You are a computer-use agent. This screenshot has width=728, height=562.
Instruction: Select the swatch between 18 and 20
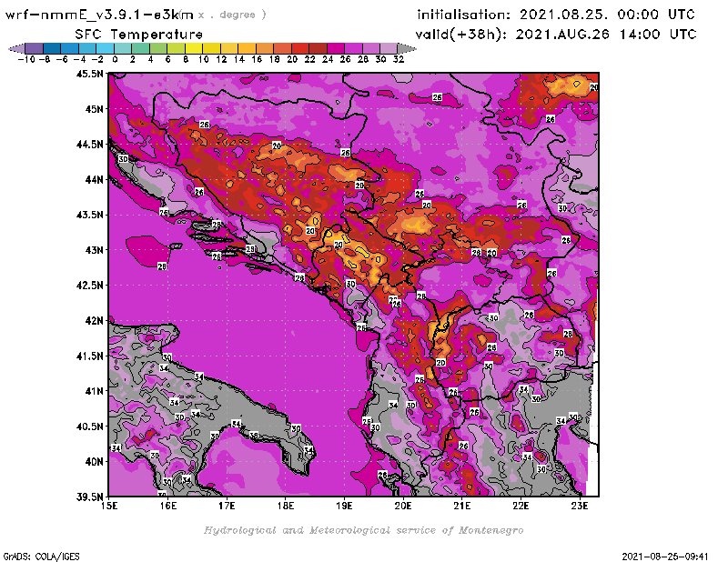point(282,48)
